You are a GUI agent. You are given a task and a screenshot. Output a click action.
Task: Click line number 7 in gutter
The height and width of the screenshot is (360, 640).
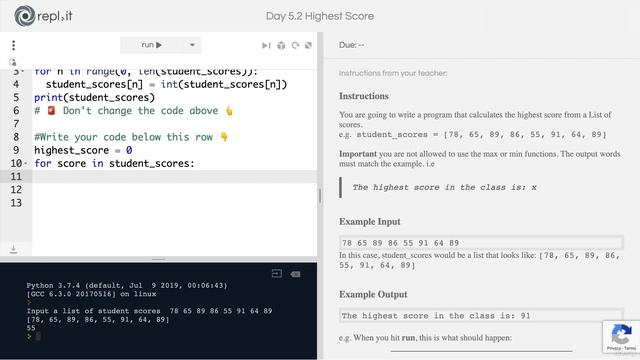(16, 124)
